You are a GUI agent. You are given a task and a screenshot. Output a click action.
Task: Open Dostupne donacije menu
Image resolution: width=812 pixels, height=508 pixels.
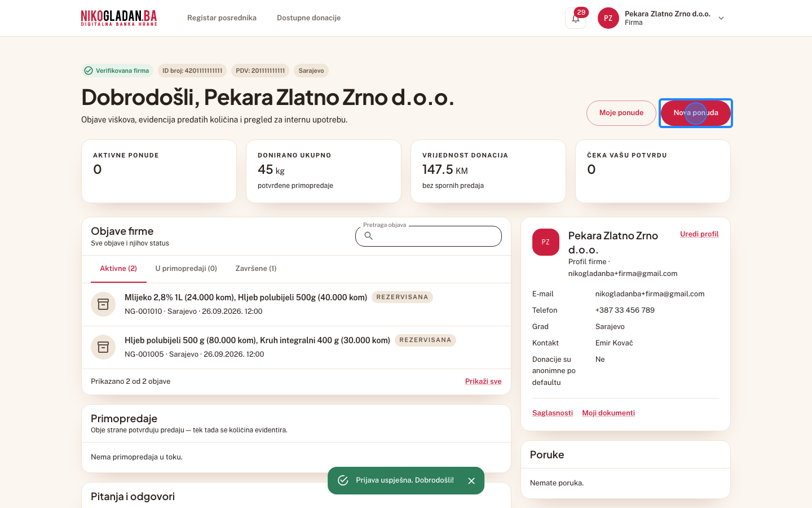click(x=308, y=18)
